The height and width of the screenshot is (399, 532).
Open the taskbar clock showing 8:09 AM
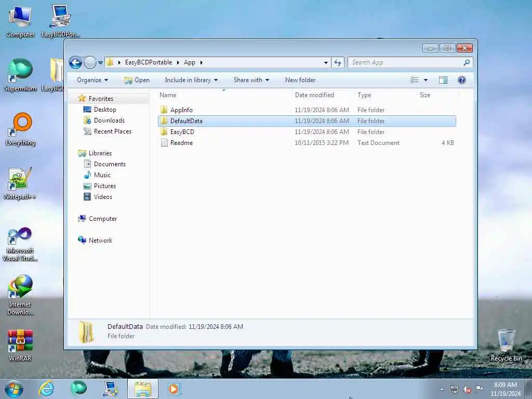coord(505,389)
